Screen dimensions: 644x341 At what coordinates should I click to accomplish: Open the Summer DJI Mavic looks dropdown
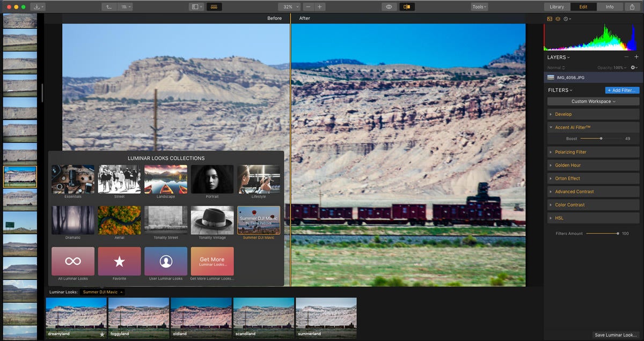(103, 292)
